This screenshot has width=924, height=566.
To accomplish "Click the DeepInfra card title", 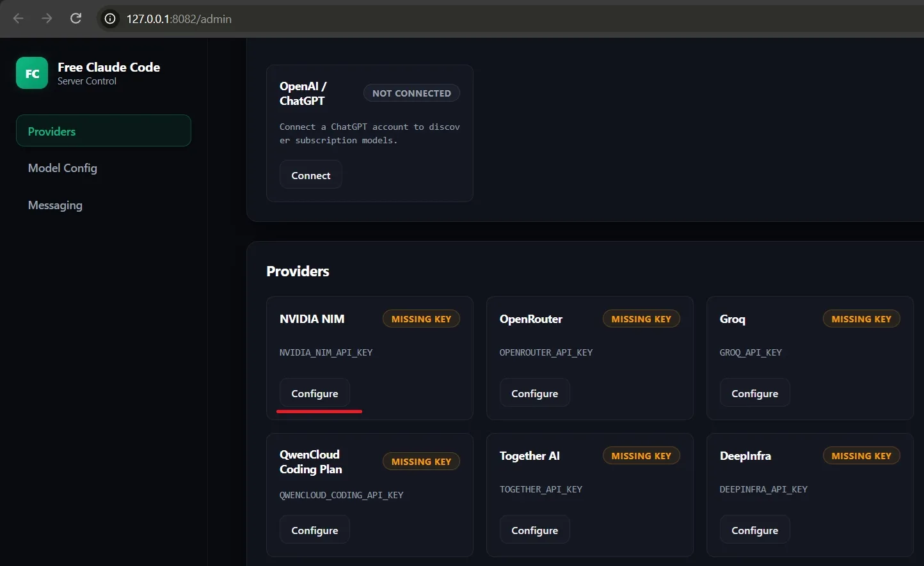I will click(x=745, y=456).
